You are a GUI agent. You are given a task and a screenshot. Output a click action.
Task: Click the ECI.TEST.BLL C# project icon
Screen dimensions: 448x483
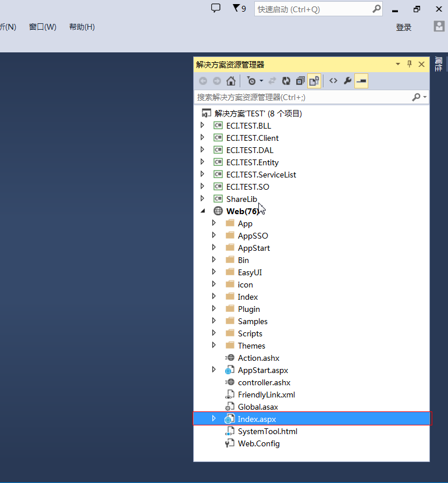point(218,125)
